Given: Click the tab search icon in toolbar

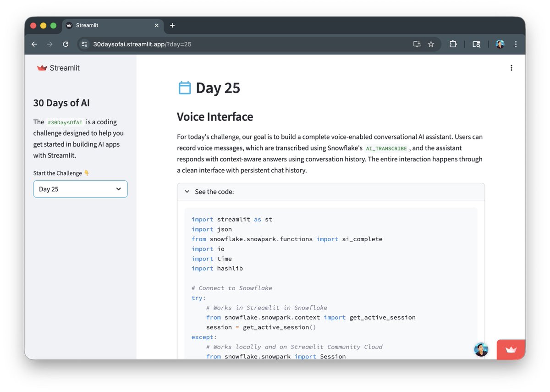Looking at the screenshot, I should click(x=477, y=44).
